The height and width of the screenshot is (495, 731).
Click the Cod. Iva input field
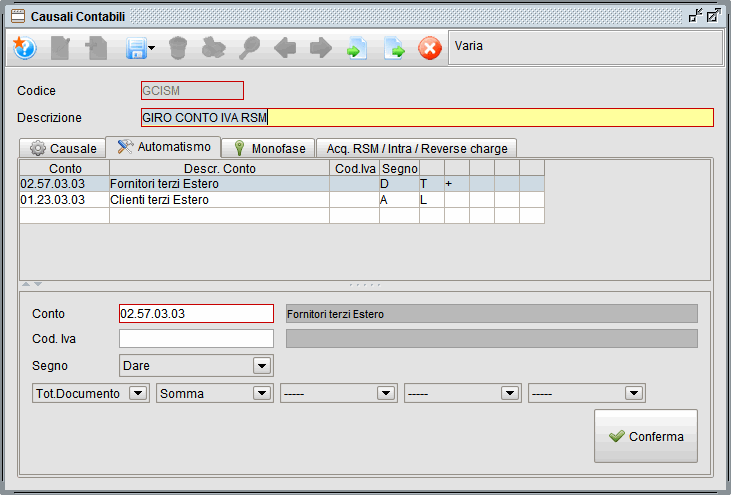coord(196,338)
